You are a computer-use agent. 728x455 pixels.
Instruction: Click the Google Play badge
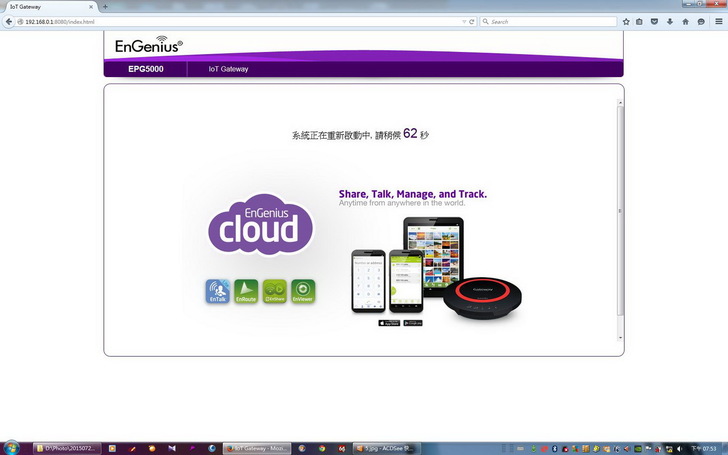tap(412, 323)
